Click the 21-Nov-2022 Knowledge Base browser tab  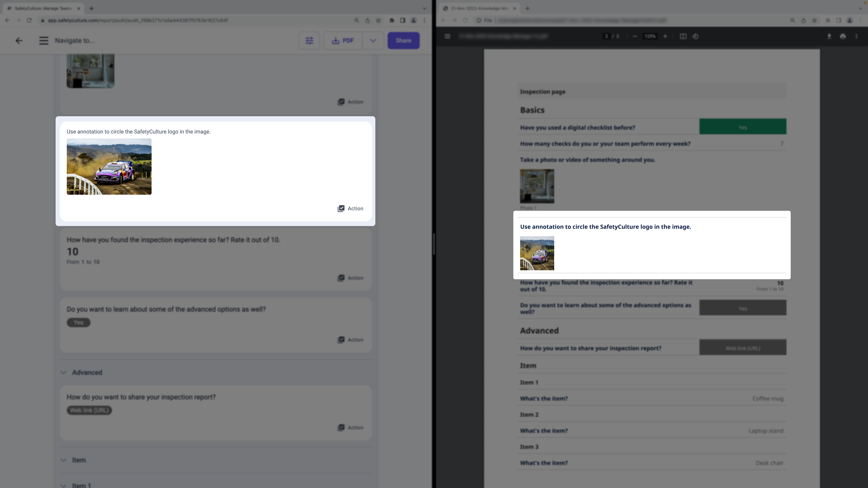tap(477, 8)
